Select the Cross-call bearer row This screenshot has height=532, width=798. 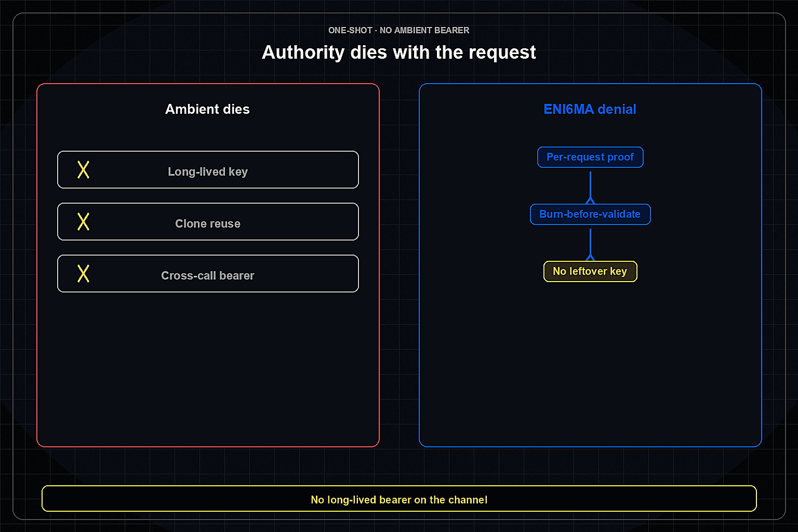[x=208, y=274]
